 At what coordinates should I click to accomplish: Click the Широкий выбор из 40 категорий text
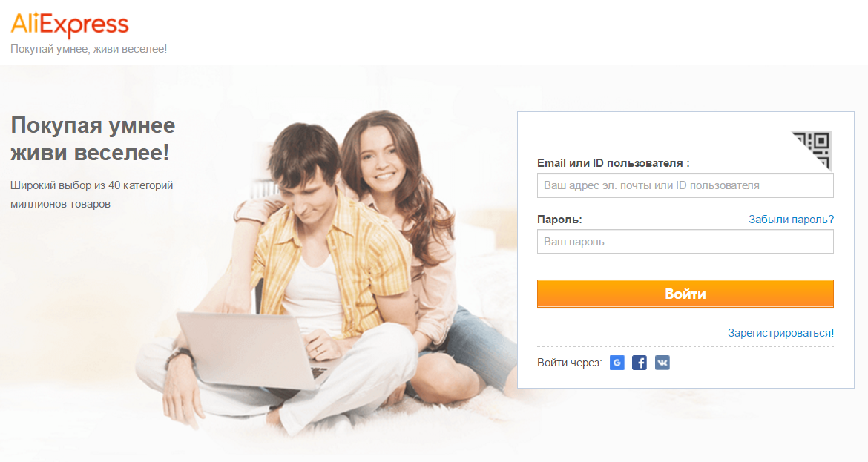tap(92, 185)
